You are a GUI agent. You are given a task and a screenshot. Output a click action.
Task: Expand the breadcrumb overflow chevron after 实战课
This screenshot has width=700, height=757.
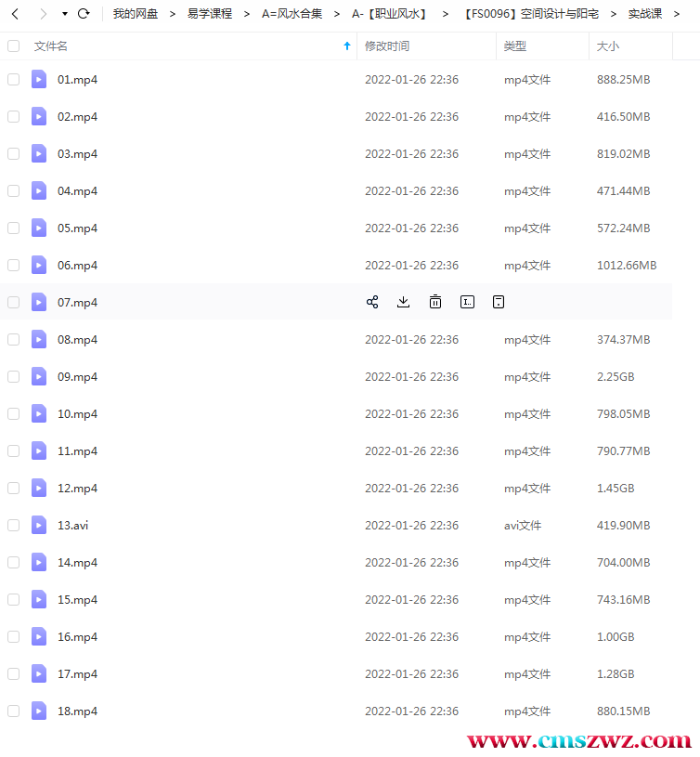[689, 14]
